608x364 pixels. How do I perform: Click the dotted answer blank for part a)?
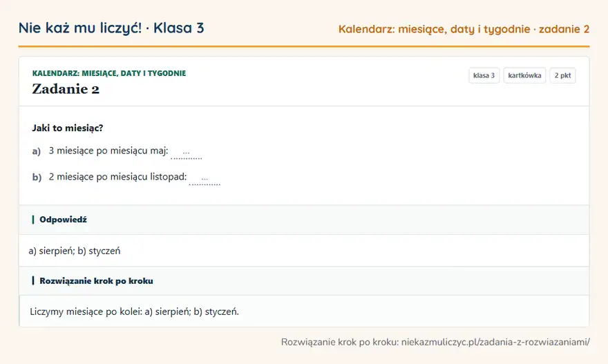point(186,153)
